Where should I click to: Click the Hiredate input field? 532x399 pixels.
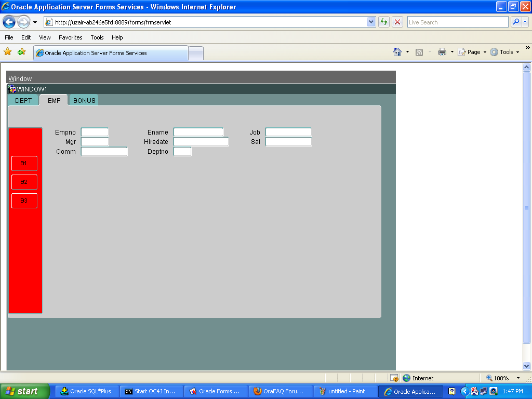click(x=201, y=142)
